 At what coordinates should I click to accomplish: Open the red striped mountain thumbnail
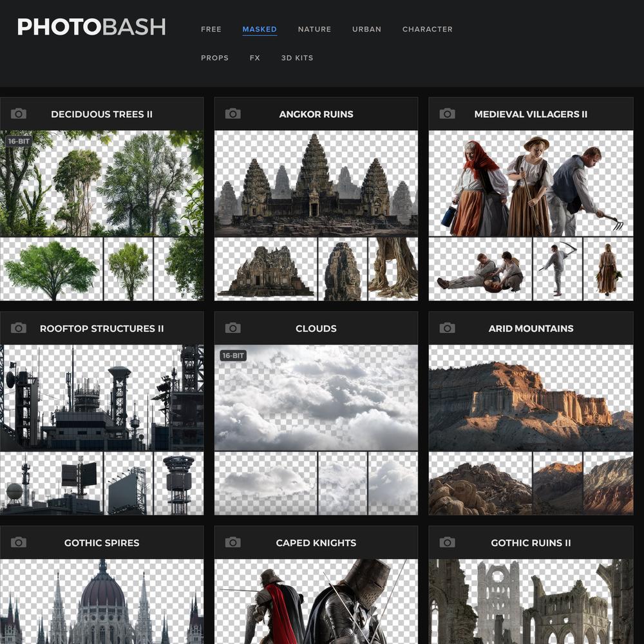click(609, 484)
